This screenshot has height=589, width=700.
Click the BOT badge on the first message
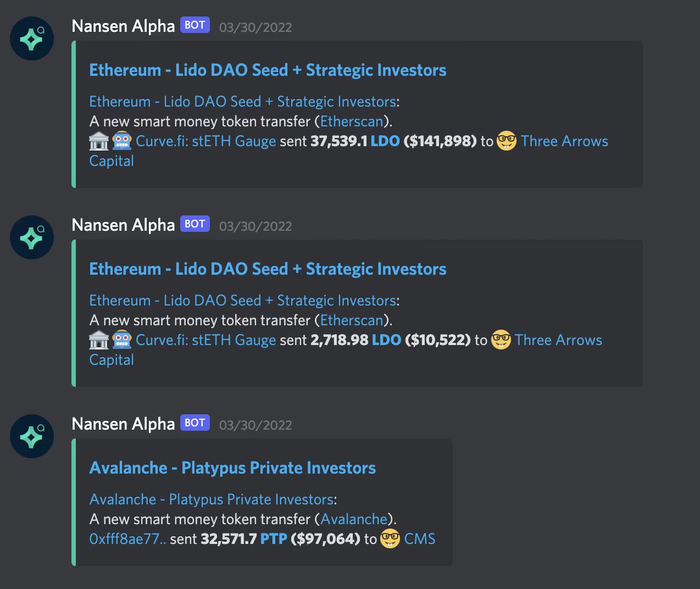pos(195,25)
